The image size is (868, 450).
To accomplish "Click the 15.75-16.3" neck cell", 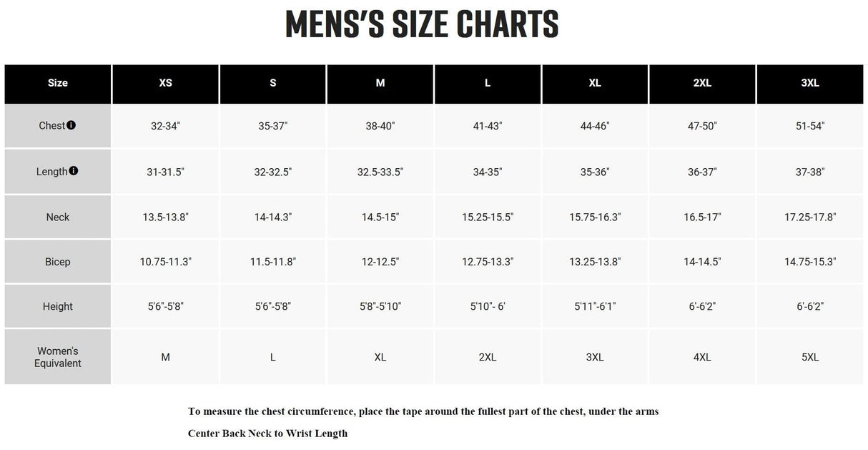I will [595, 217].
